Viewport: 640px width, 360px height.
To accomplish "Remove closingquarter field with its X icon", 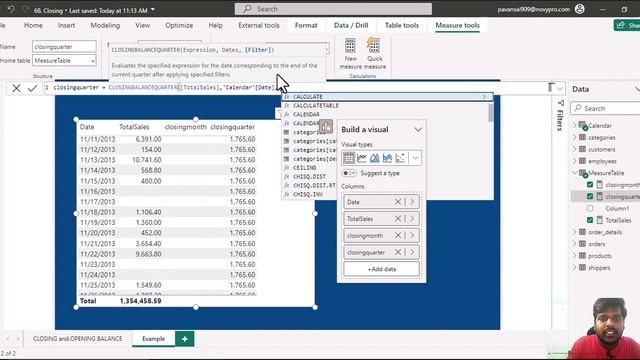I will [x=398, y=252].
